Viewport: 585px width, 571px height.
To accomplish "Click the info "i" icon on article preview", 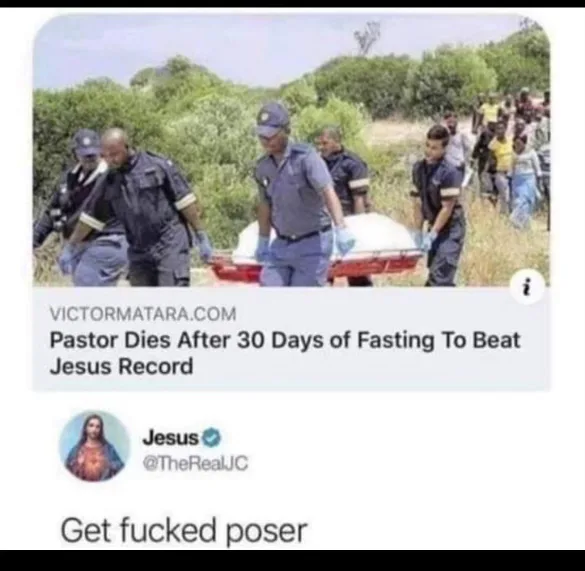I will coord(527,287).
